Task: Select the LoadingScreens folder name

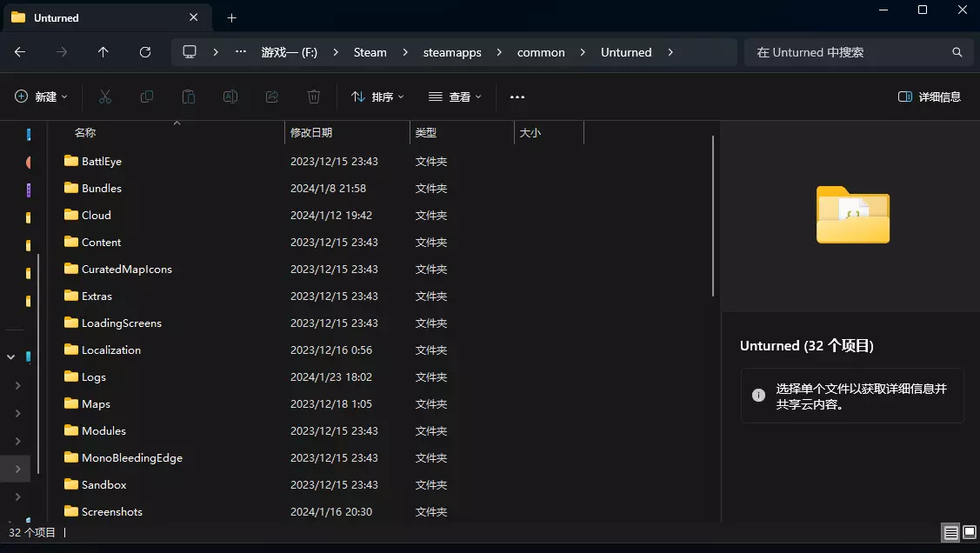Action: point(121,323)
